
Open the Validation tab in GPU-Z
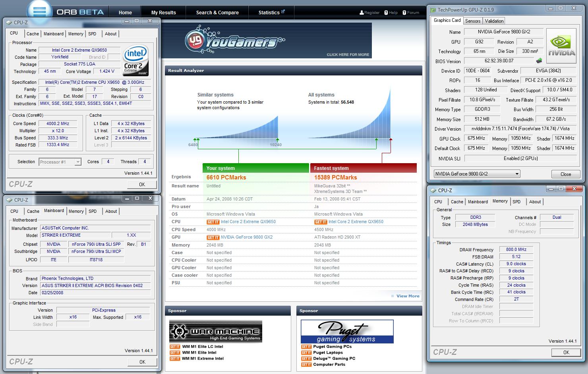494,21
